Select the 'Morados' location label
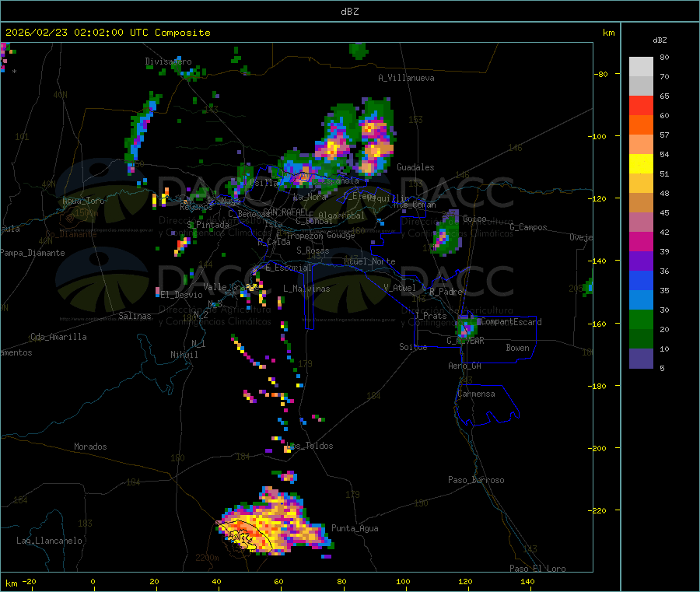The image size is (700, 592). 90,447
